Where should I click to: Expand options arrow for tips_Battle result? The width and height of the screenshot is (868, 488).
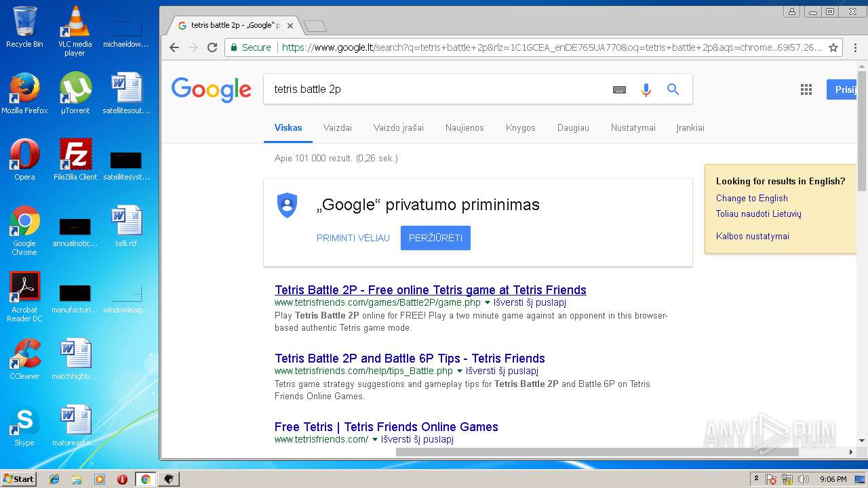click(x=459, y=371)
